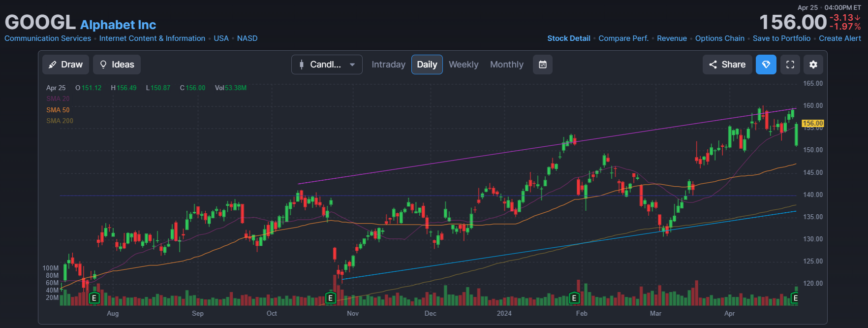Open the Options Chain link
868x328 pixels.
(720, 38)
